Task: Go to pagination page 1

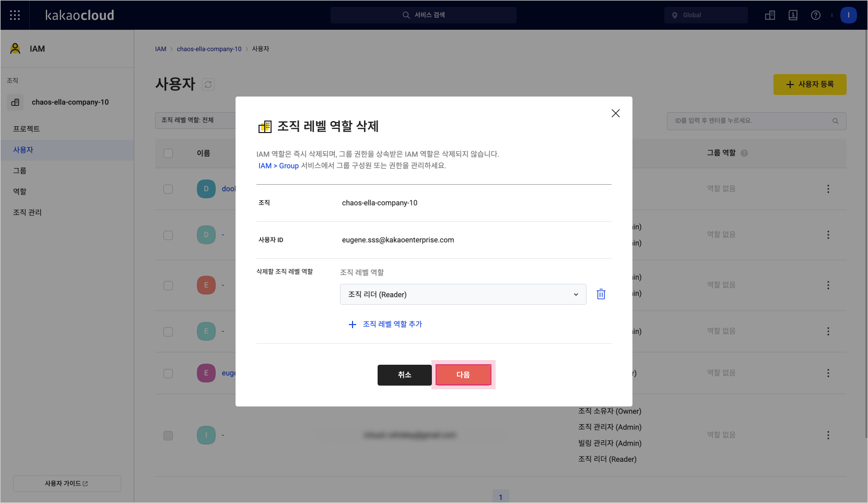Action: click(500, 497)
